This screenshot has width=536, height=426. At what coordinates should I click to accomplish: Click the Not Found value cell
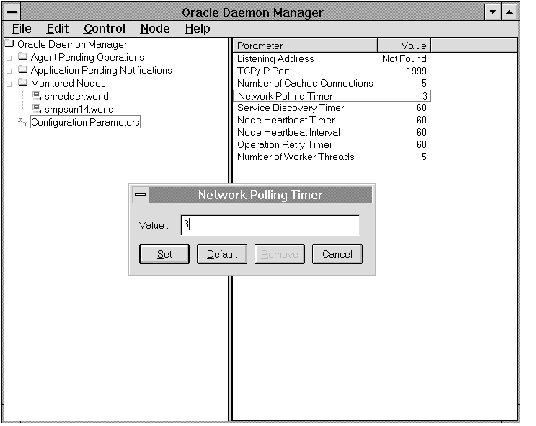click(404, 58)
